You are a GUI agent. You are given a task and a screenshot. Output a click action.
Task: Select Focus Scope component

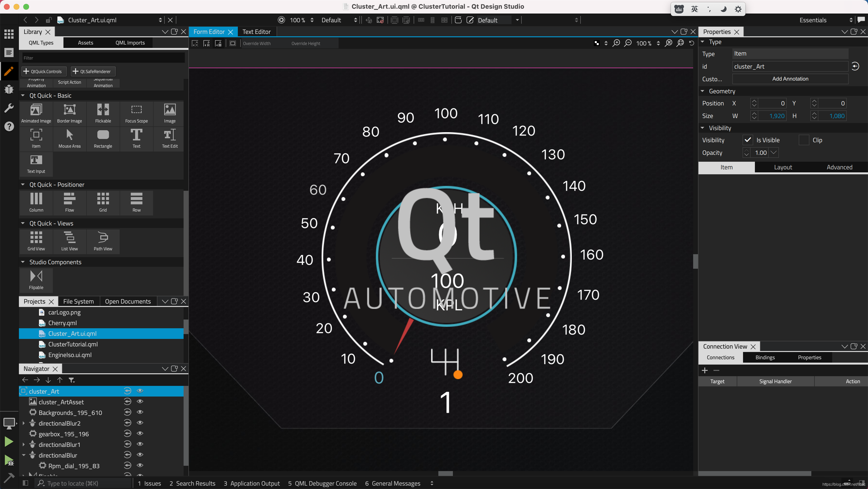click(x=136, y=114)
